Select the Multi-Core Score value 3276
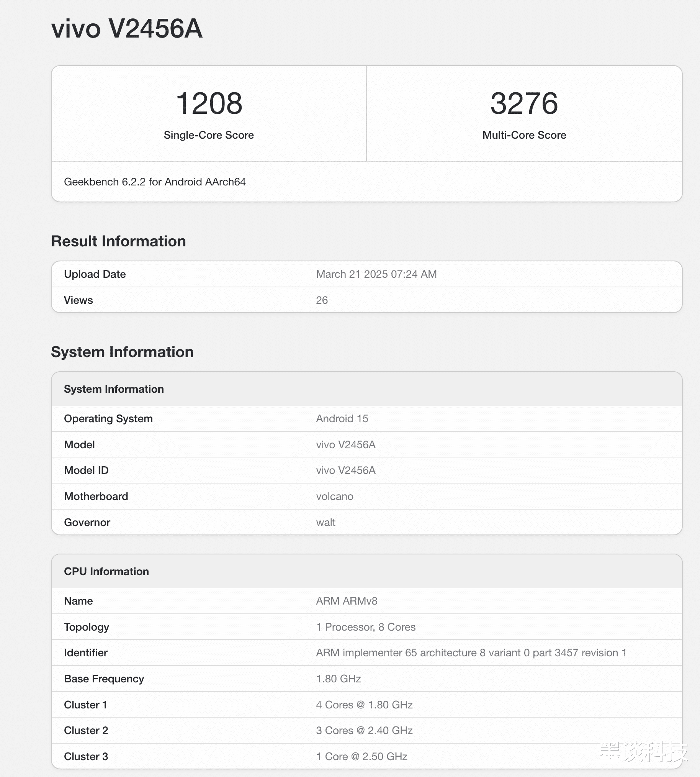 point(524,103)
